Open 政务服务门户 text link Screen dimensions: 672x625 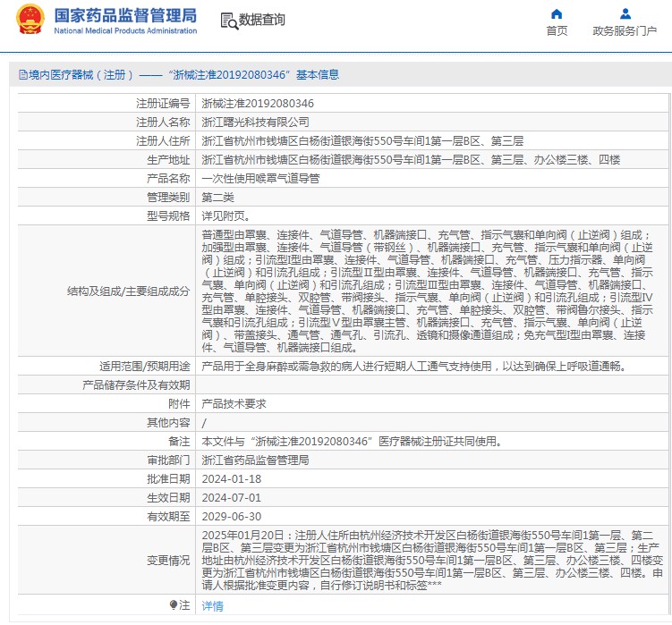(x=625, y=30)
